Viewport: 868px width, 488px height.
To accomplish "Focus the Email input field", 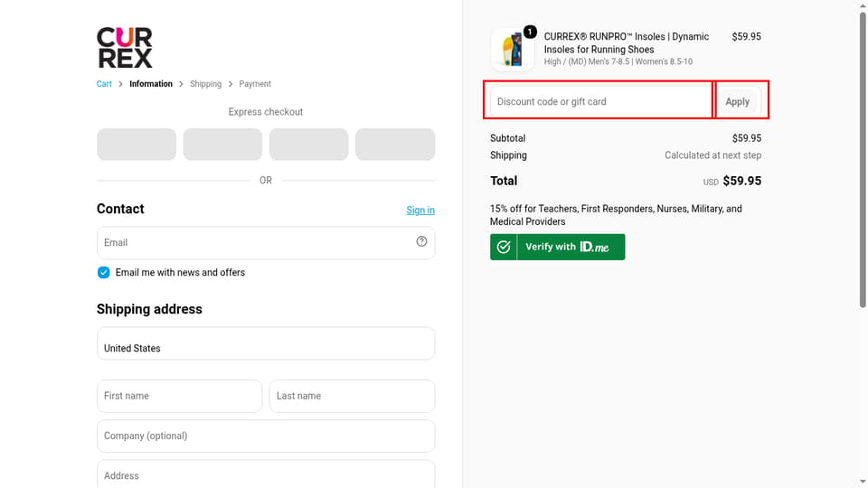I will pyautogui.click(x=266, y=242).
